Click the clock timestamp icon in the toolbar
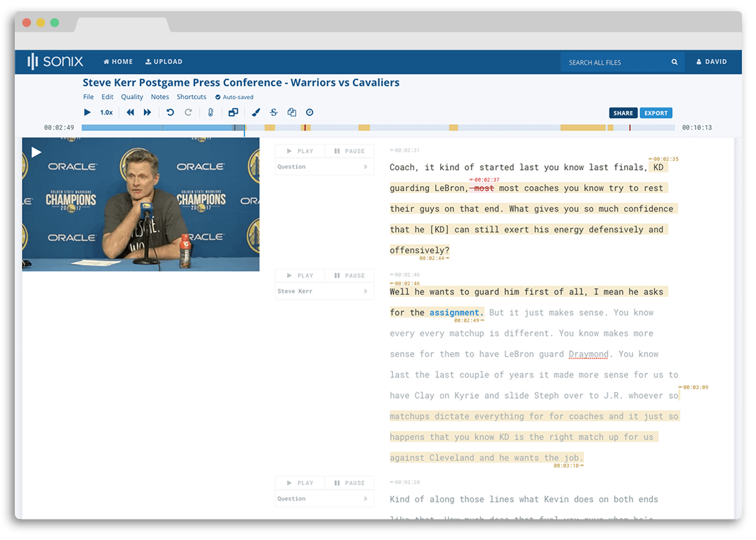756x540 pixels. pyautogui.click(x=309, y=112)
